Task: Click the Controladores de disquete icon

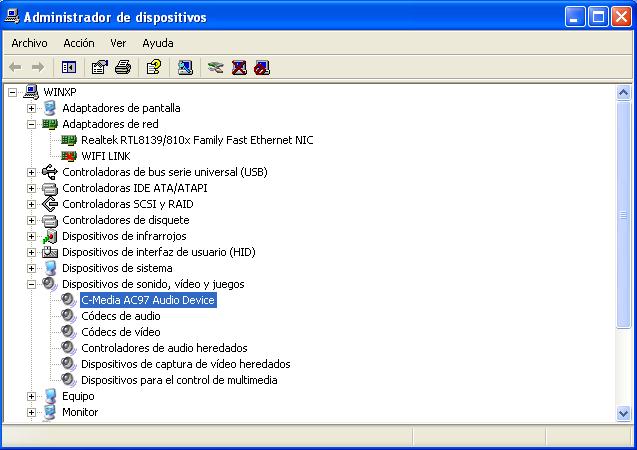Action: pos(50,220)
